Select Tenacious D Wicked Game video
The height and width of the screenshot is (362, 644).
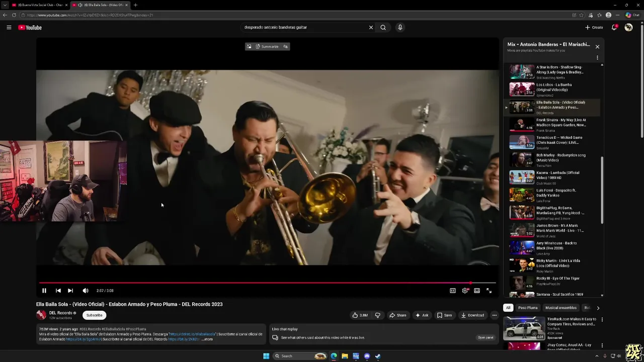click(x=552, y=142)
